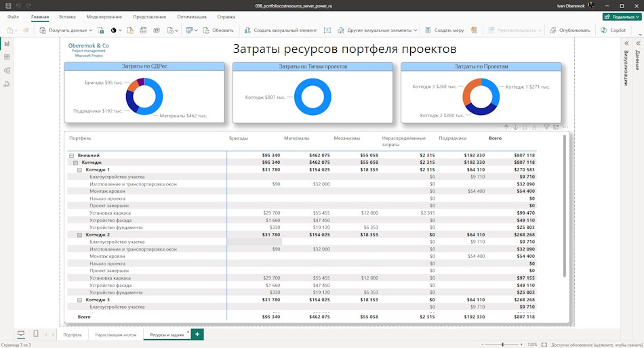Collapse the Коттедж 2 row
The height and width of the screenshot is (348, 644).
coord(80,235)
